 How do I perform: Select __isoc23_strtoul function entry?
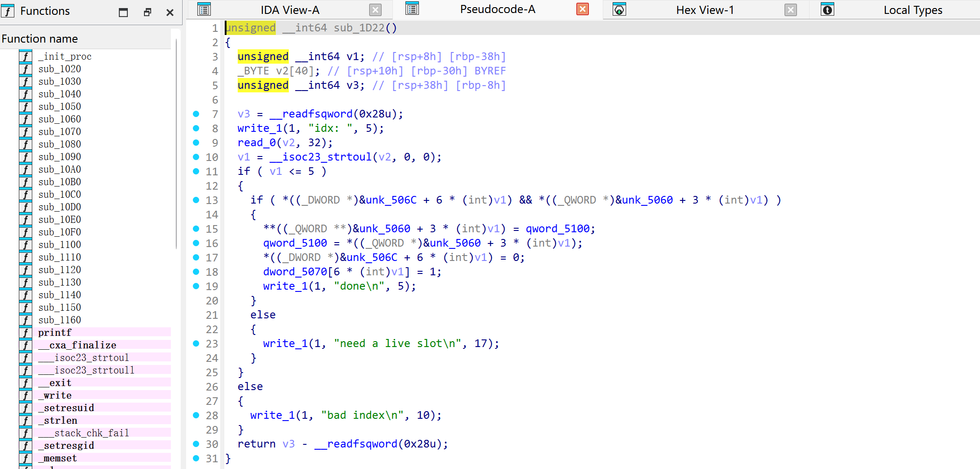point(83,358)
